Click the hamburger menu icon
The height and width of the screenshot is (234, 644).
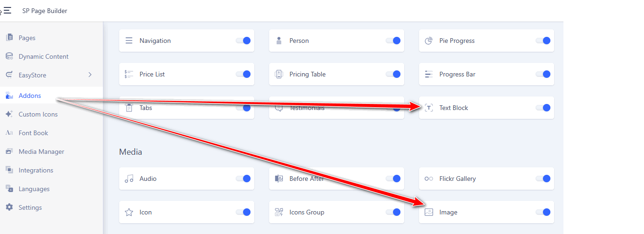(x=7, y=10)
